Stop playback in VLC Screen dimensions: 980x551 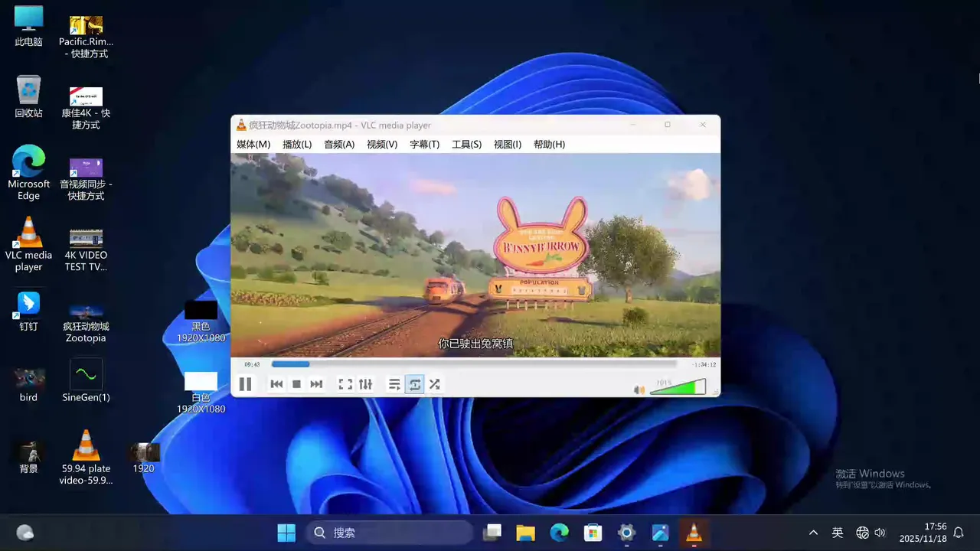(x=296, y=384)
